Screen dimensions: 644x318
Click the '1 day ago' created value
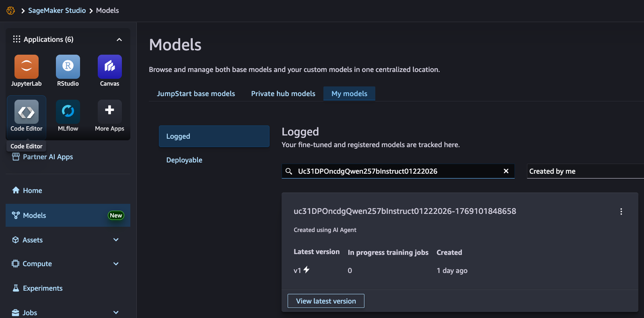tap(452, 271)
